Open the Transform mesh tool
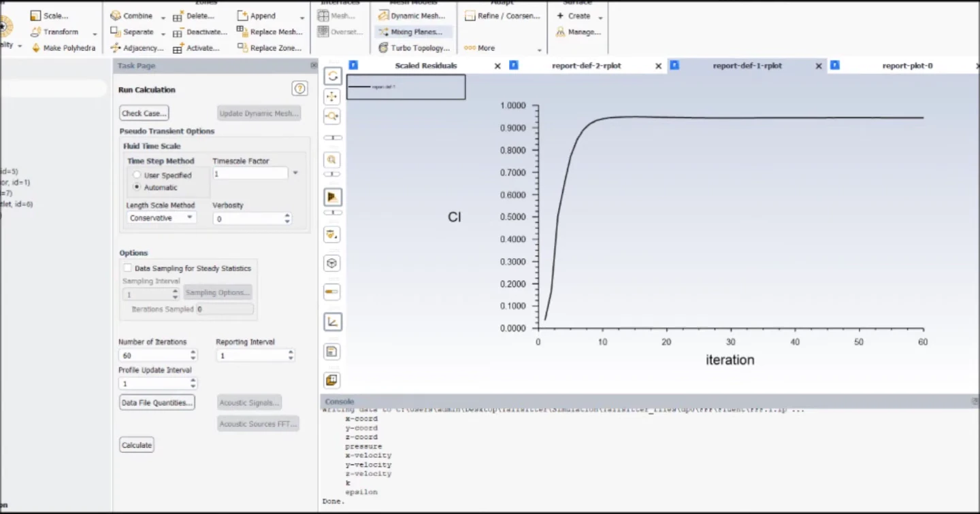Screen dimensions: 980x514 pyautogui.click(x=54, y=32)
